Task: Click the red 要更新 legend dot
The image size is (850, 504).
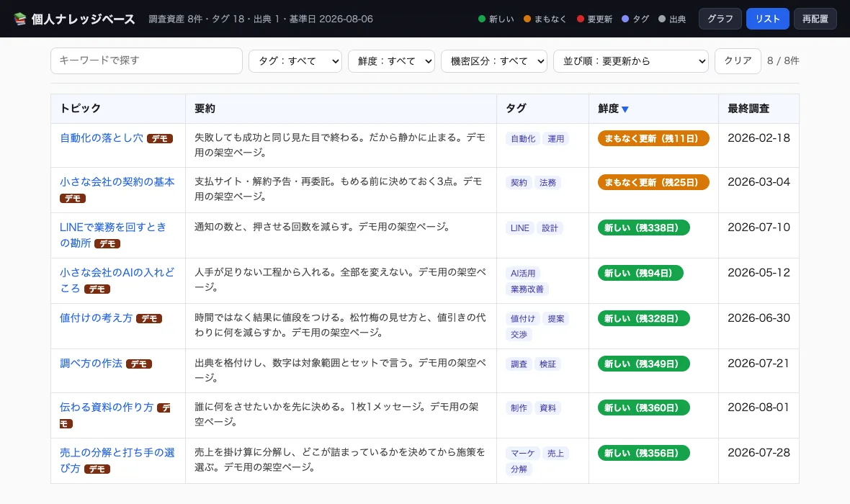Action: (x=580, y=19)
